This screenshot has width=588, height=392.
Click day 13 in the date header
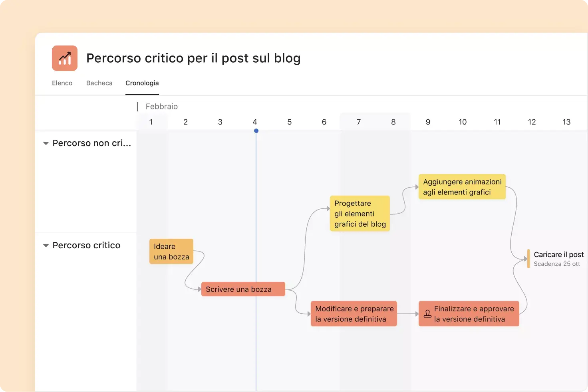[x=566, y=122]
